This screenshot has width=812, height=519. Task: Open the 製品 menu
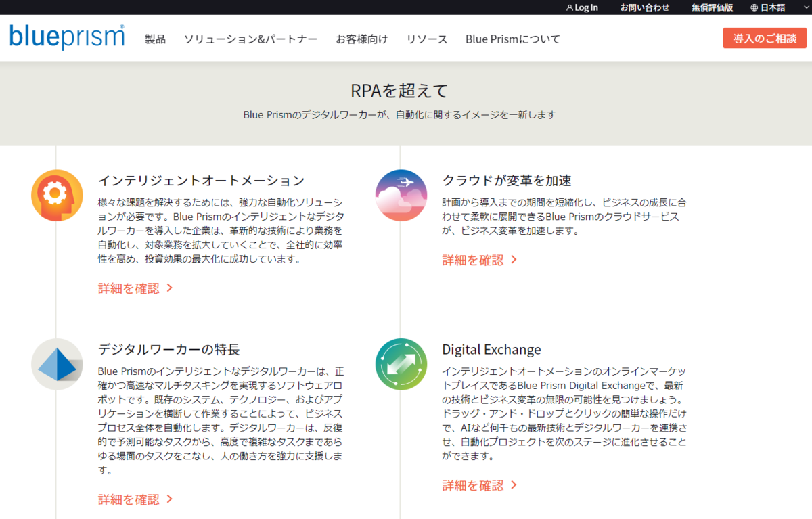[x=155, y=39]
